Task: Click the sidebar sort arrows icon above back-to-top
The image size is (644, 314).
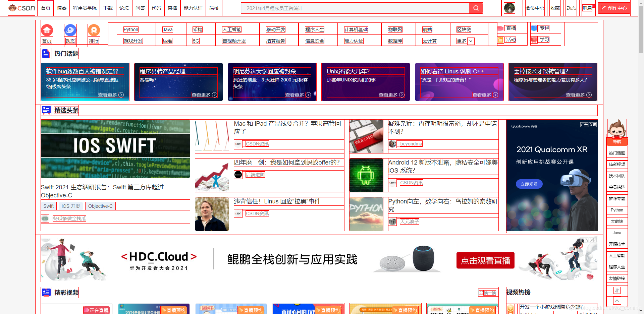Action: [x=617, y=291]
